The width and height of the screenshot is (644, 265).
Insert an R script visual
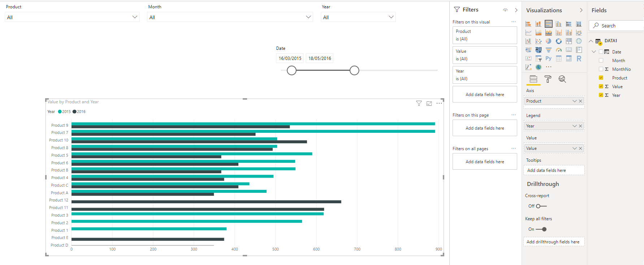click(x=579, y=58)
